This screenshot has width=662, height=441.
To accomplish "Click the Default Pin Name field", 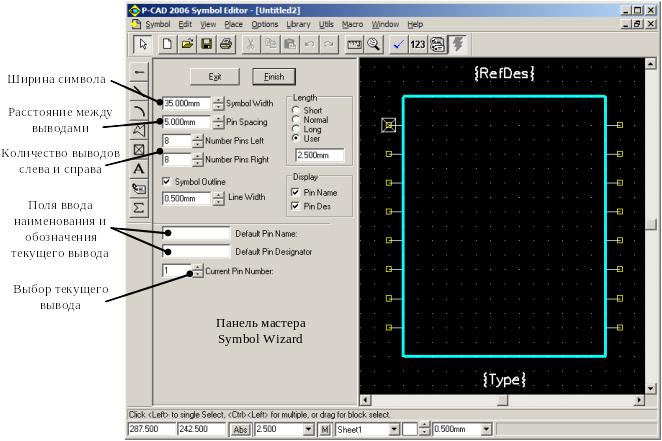I will 196,233.
